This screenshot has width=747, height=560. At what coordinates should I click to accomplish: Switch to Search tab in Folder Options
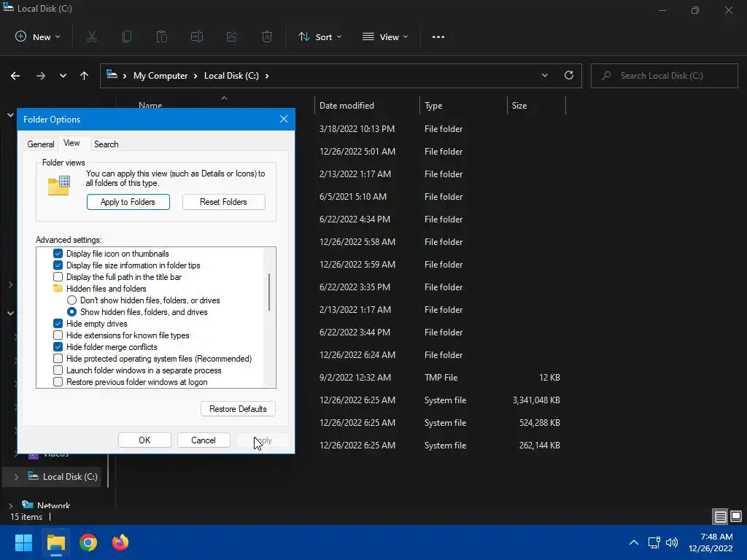point(106,144)
